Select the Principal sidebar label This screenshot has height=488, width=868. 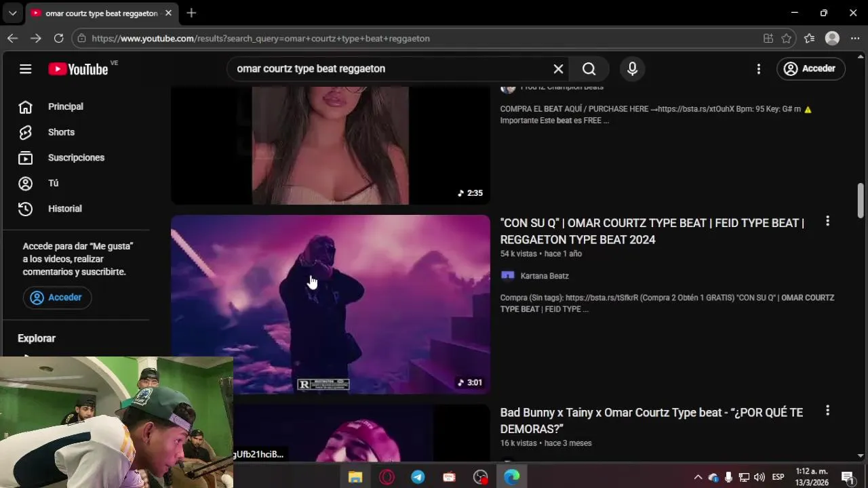pyautogui.click(x=66, y=106)
